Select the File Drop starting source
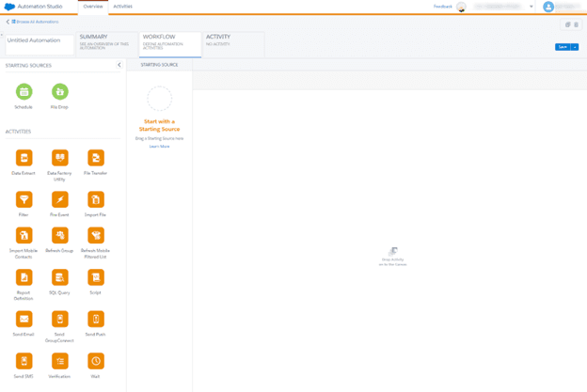Viewport: 587px width, 392px height. (59, 91)
